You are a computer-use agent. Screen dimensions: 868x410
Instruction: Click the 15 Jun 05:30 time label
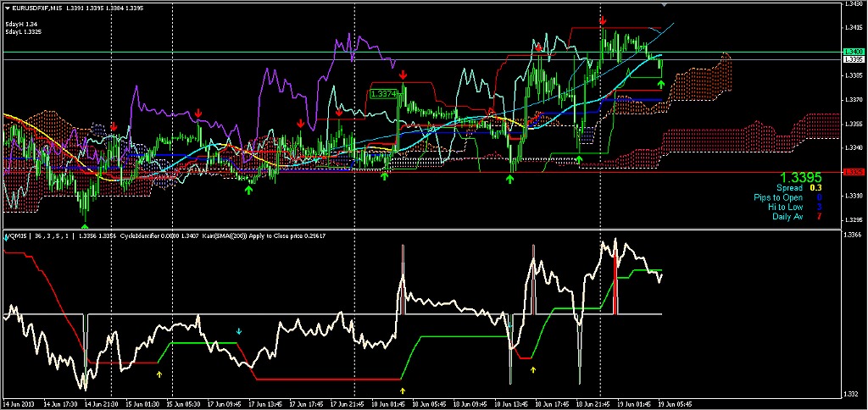click(182, 404)
